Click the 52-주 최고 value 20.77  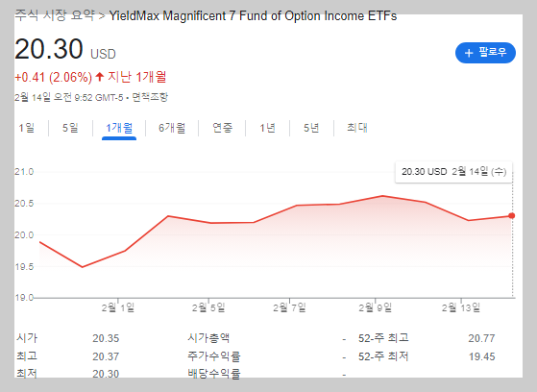click(481, 338)
